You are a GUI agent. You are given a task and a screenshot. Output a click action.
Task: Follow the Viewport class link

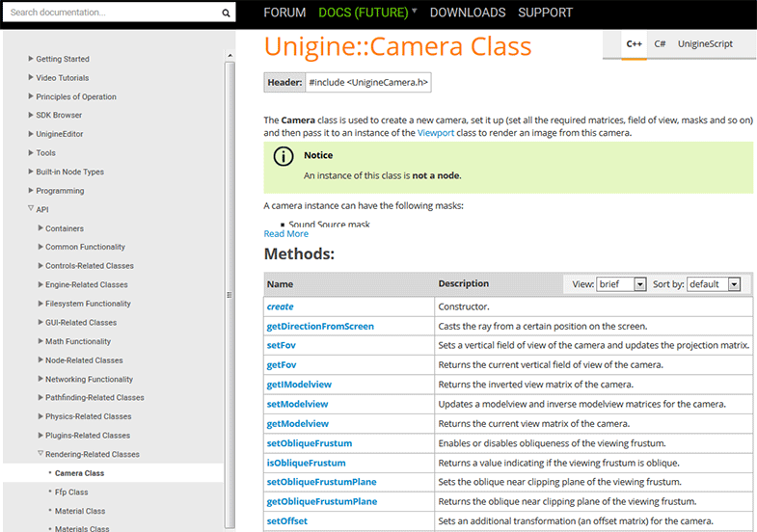436,133
